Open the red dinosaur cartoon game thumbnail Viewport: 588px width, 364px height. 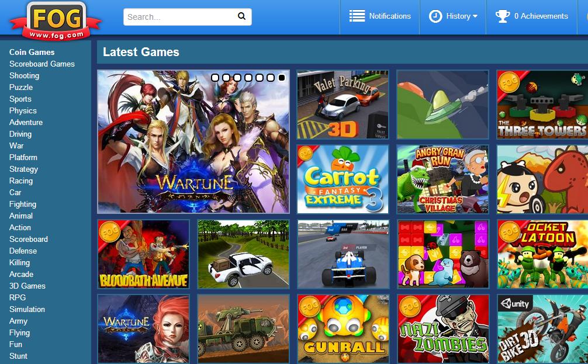point(542,179)
